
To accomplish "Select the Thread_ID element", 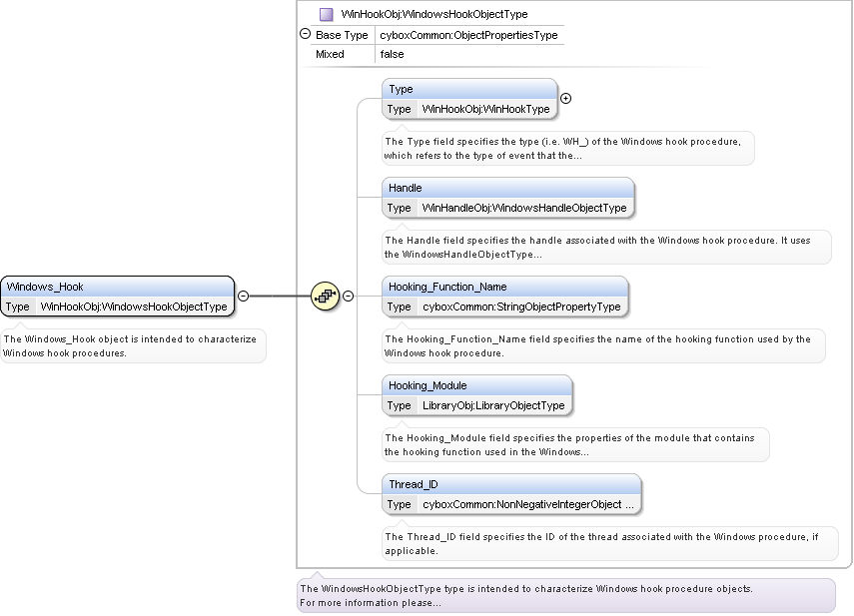I will click(x=511, y=494).
